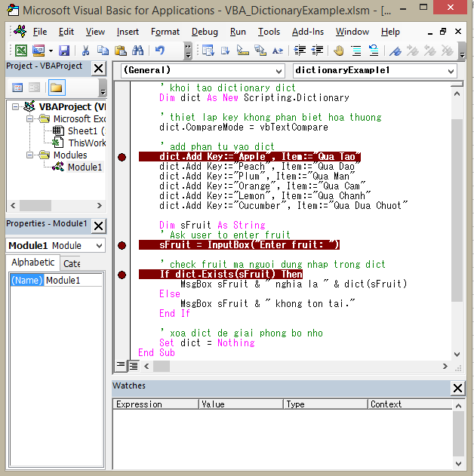Close the Project - VBAProject panel
The width and height of the screenshot is (474, 476).
[x=98, y=68]
